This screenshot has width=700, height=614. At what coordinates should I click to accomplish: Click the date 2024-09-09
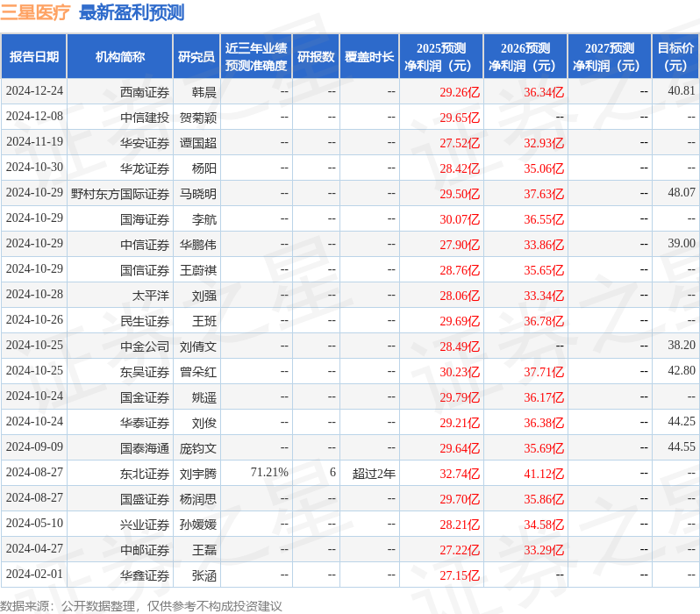(x=34, y=447)
